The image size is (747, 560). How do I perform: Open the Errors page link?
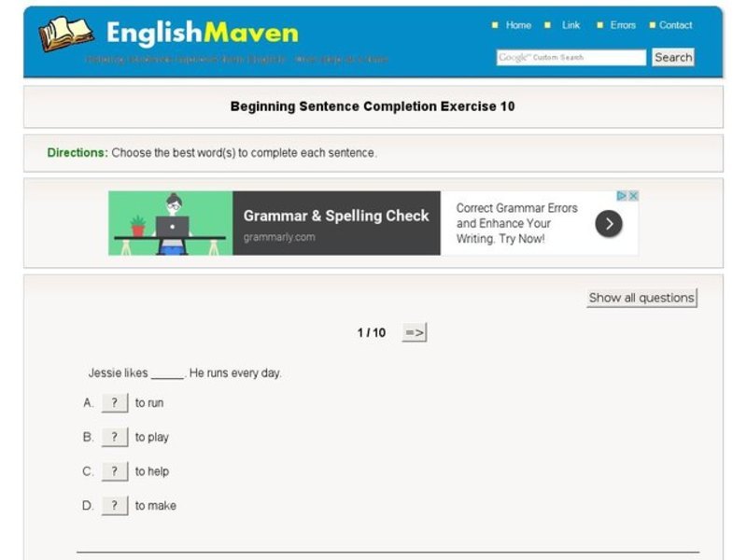[x=621, y=25]
